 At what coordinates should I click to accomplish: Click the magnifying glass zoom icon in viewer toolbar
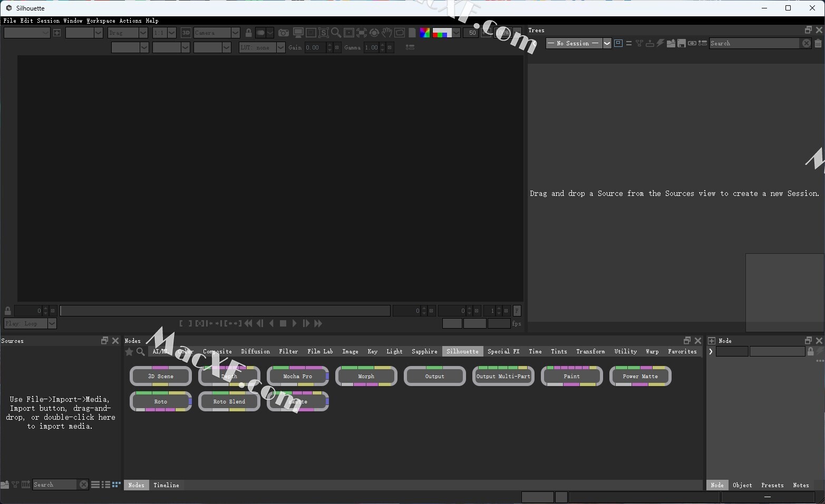(336, 33)
